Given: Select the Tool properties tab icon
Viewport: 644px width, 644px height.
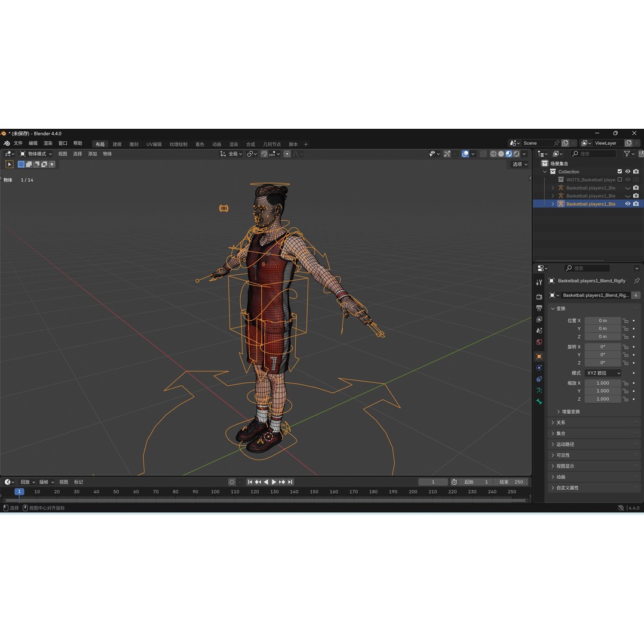Looking at the screenshot, I should pos(539,282).
